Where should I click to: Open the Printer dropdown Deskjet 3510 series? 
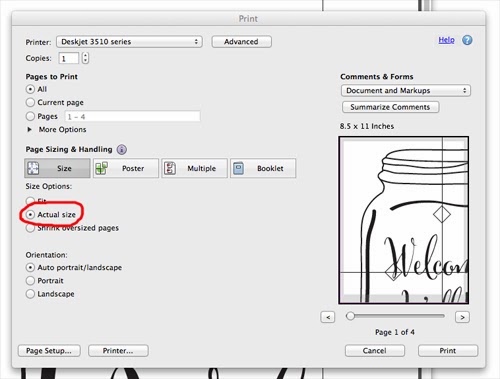[129, 42]
